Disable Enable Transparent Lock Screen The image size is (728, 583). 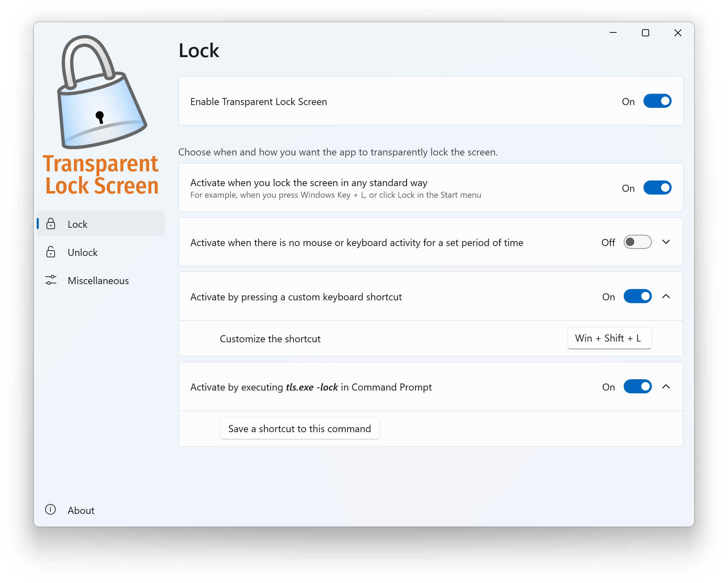pyautogui.click(x=657, y=101)
